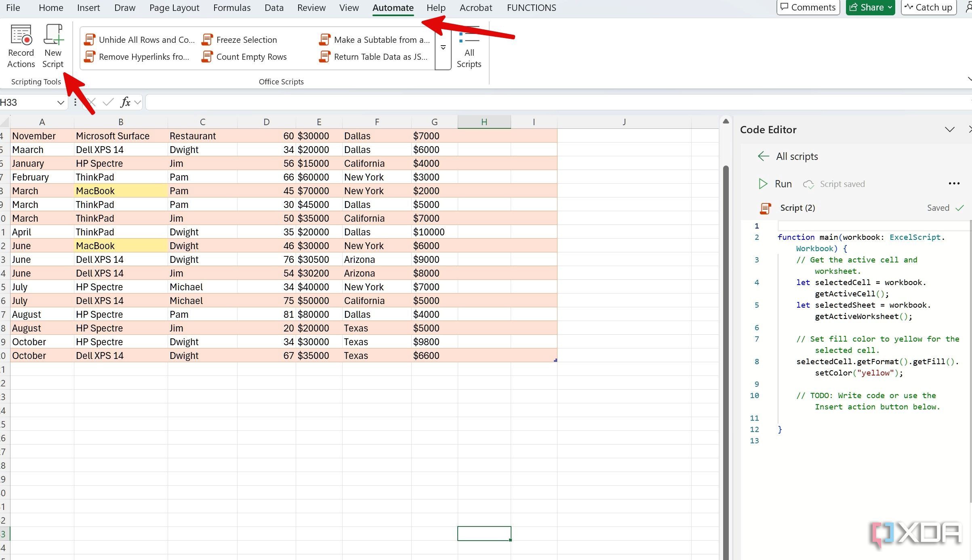Click the Help menu item
The height and width of the screenshot is (560, 972).
tap(436, 7)
